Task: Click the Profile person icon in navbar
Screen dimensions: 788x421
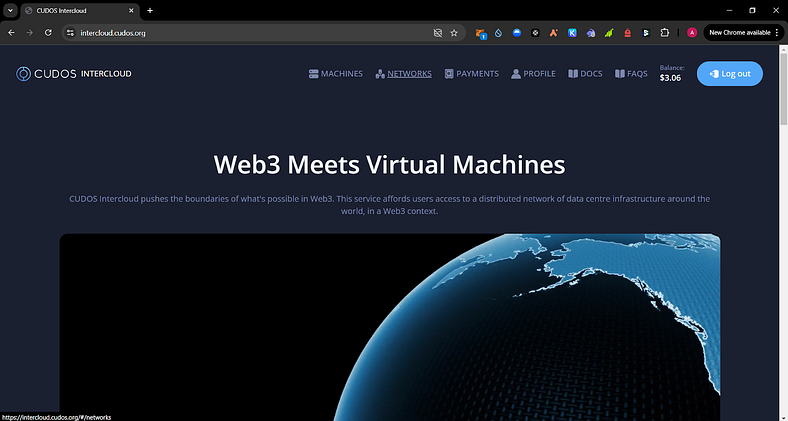Action: pos(516,74)
